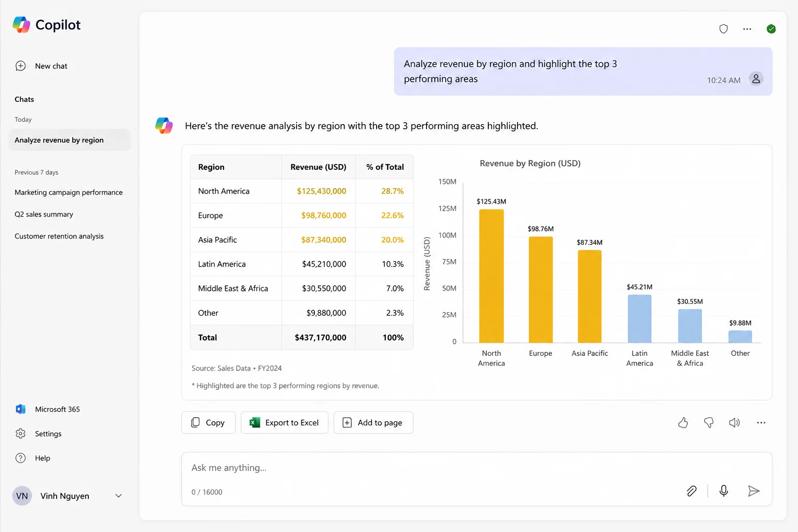Expand the Vinh Nguyen account chevron
Viewport: 798px width, 532px height.
click(118, 496)
